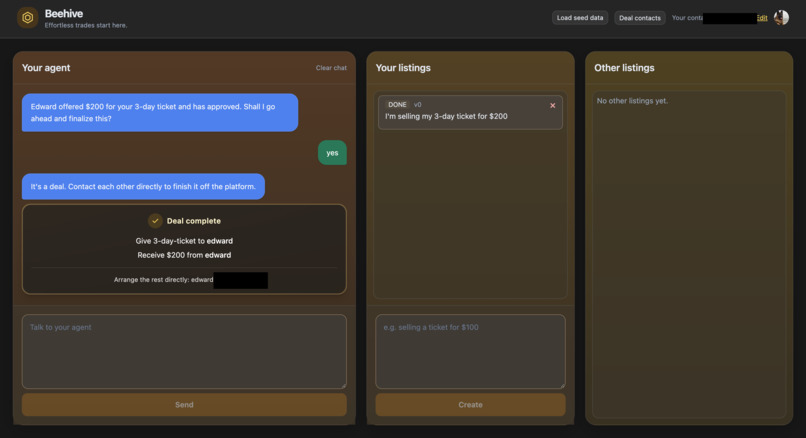Screen dimensions: 806x438
Task: Click the v0 version label on the listing
Action: 417,104
